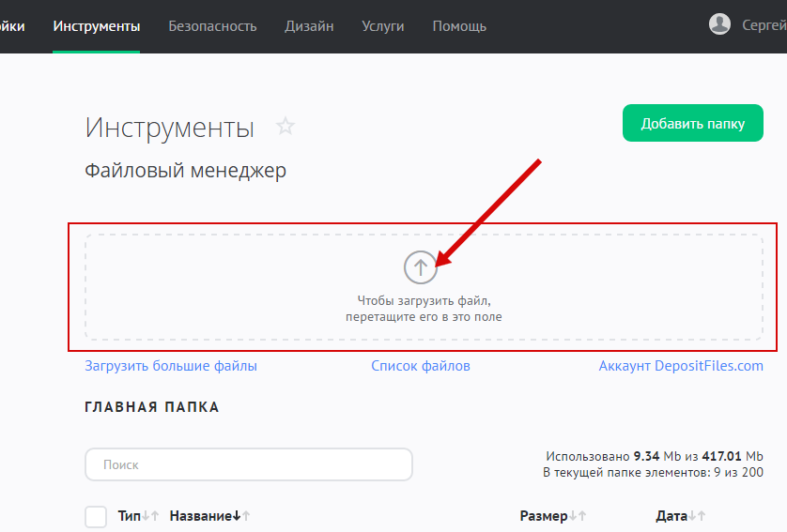Go to the Дизайн menu item
Viewport: 787px width, 532px height.
click(309, 26)
